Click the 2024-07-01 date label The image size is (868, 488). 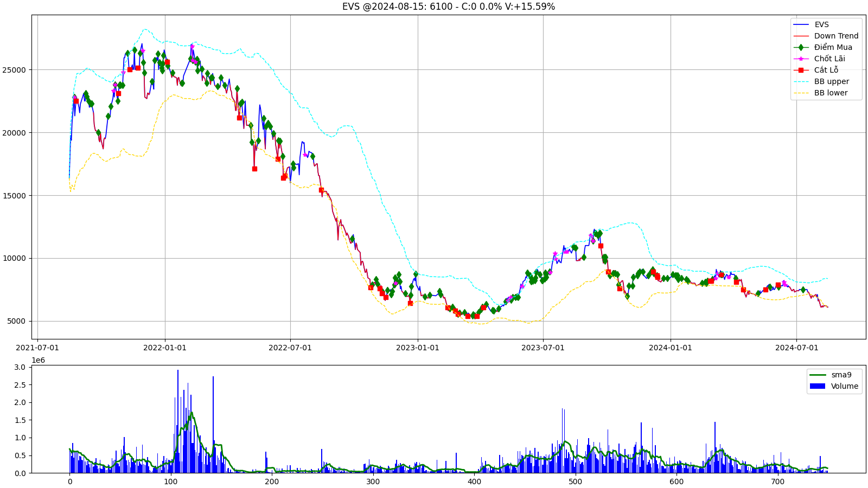click(x=796, y=348)
